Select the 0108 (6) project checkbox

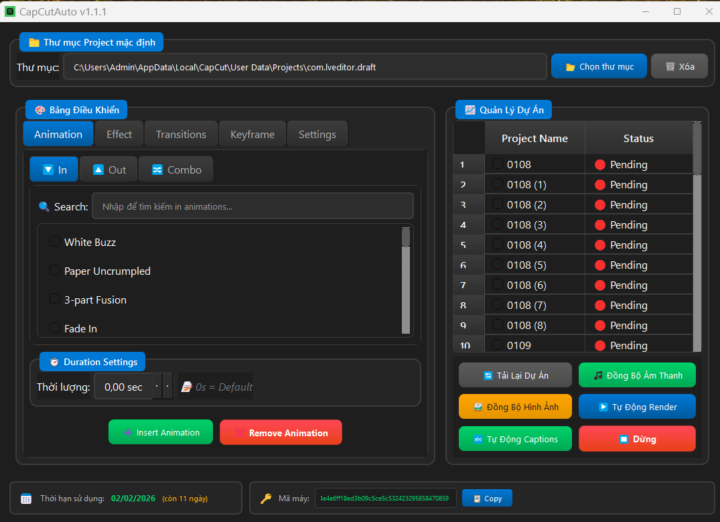click(497, 285)
